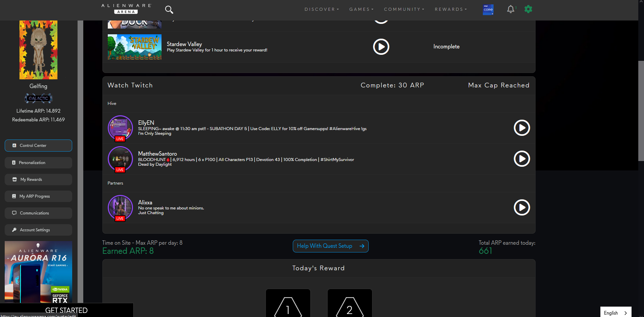Screen dimensions: 644x317
Task: Expand the Community dropdown menu
Action: coord(404,9)
